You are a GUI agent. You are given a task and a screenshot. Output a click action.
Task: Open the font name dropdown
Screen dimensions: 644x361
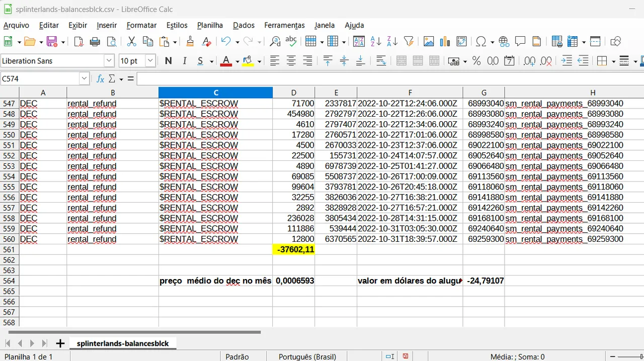pyautogui.click(x=109, y=61)
